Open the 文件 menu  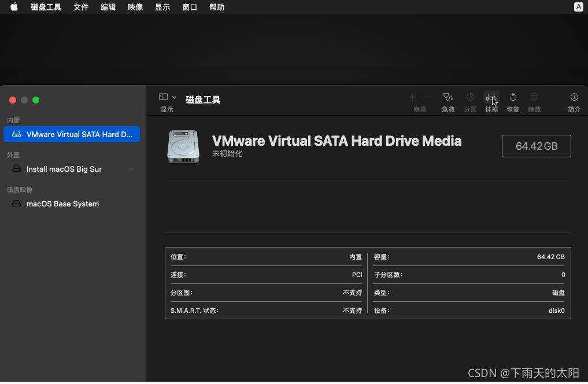tap(80, 7)
